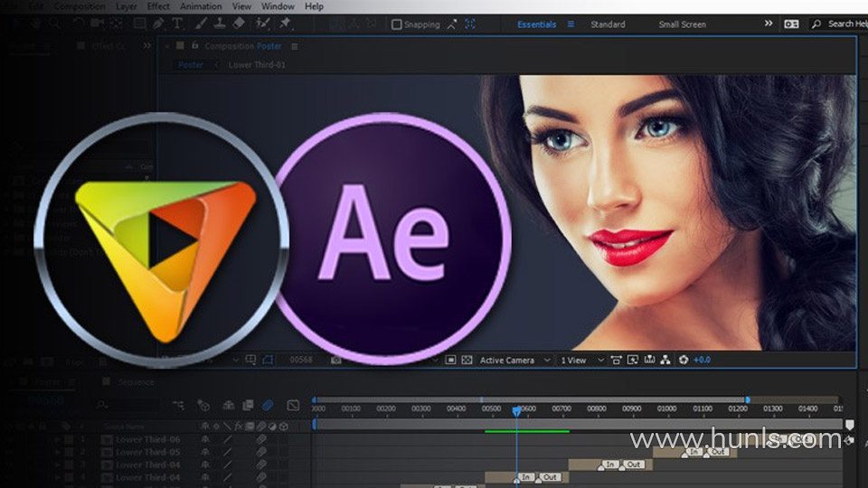Toggle hide shy layers in timeline

[x=228, y=406]
